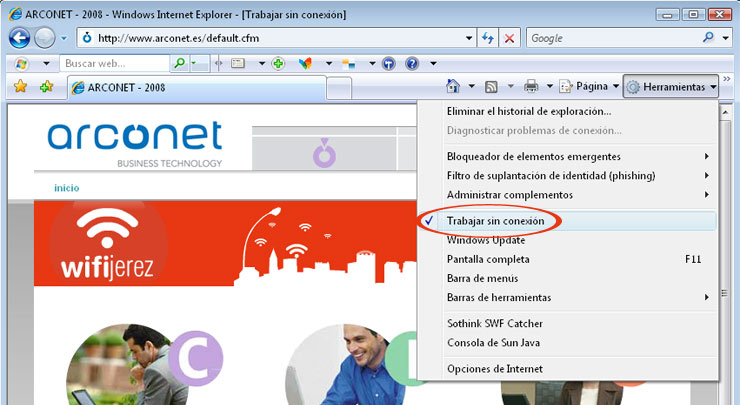740x405 pixels.
Task: Click the wifijerez banner
Action: 226,243
